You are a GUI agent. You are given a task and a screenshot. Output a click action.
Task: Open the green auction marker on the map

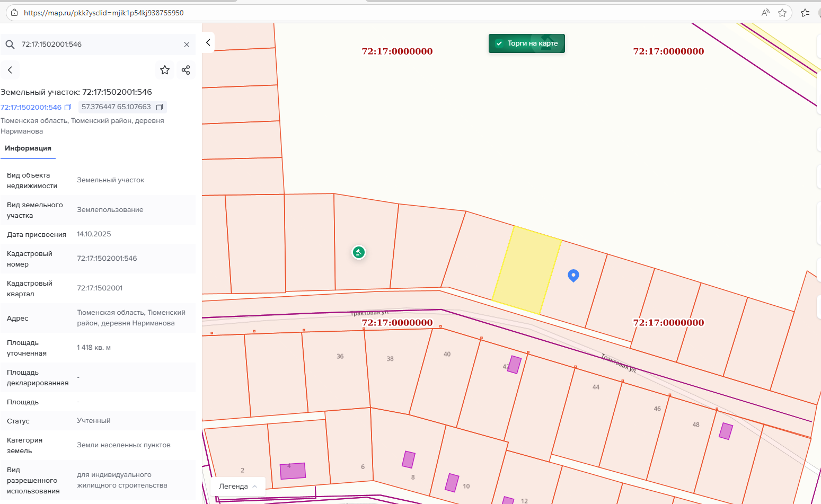359,252
